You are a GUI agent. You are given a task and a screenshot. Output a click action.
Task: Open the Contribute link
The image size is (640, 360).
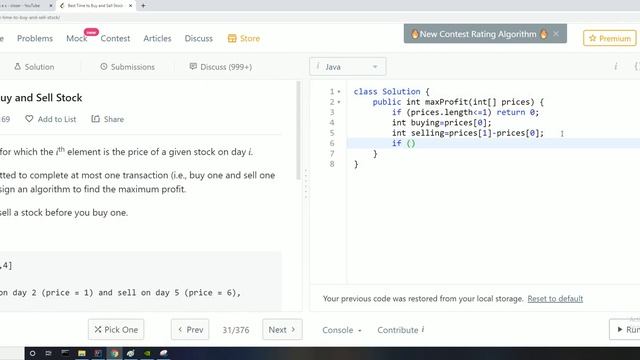(400, 330)
